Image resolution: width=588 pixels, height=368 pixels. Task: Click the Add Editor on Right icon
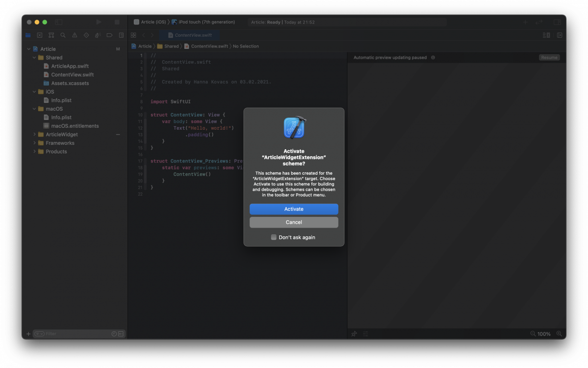point(559,35)
